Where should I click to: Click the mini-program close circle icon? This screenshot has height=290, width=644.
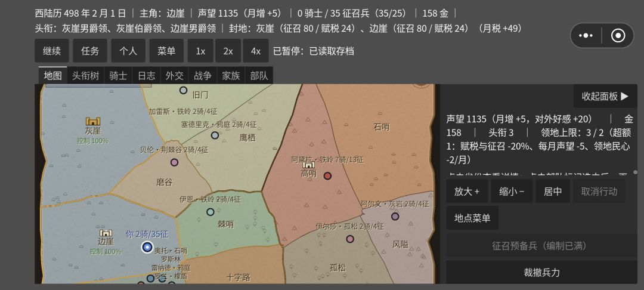pos(618,36)
